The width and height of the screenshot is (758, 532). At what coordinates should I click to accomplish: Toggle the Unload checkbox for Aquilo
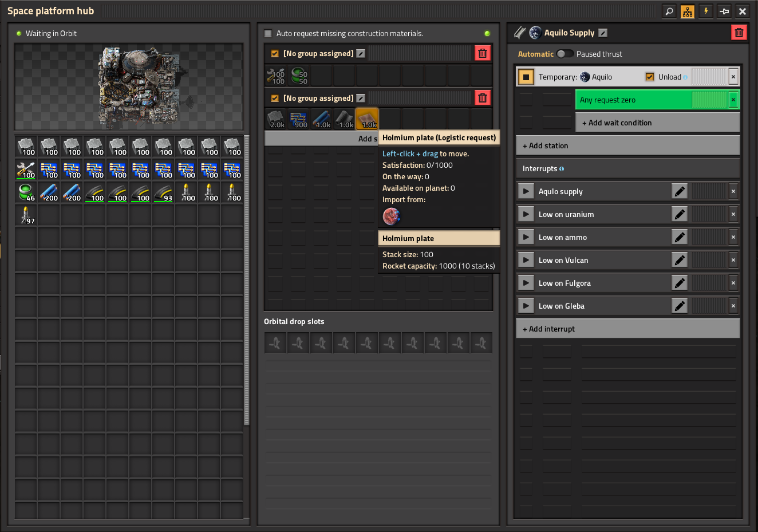pyautogui.click(x=650, y=77)
